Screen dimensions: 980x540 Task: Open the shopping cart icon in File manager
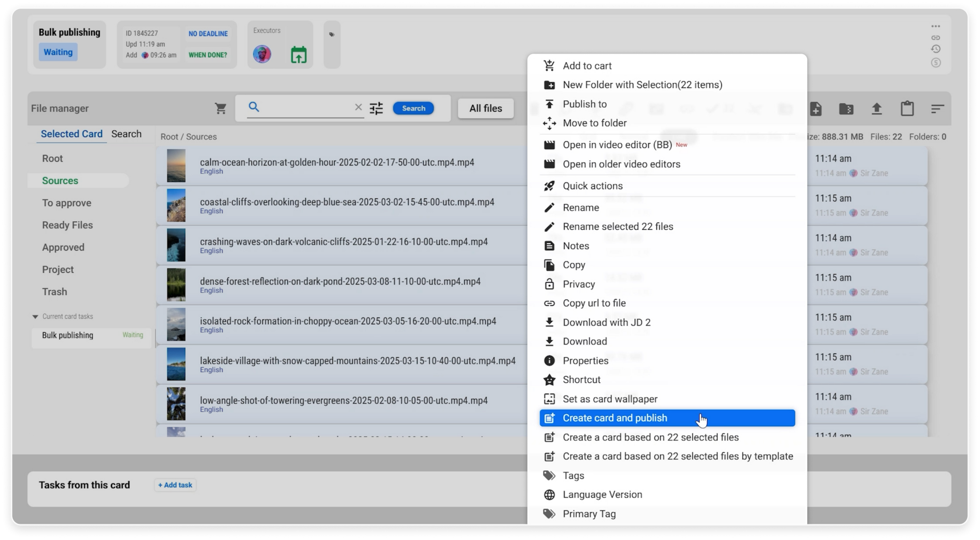220,108
